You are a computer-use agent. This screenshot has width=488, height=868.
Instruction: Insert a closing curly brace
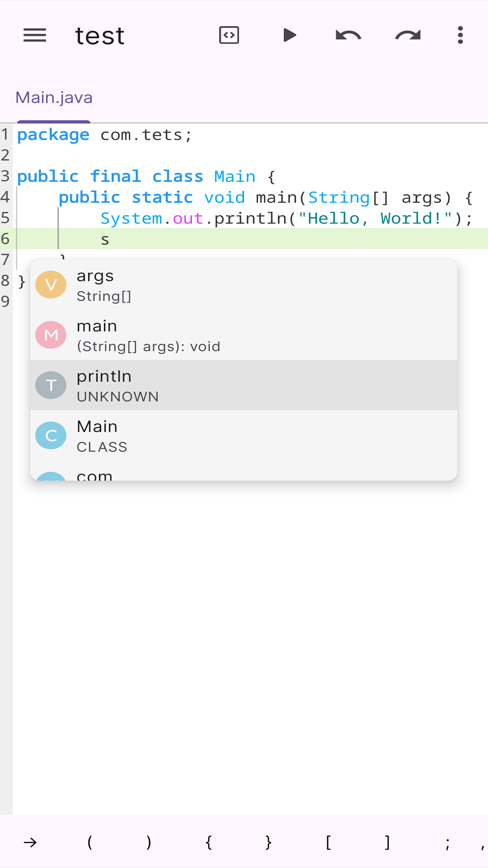point(268,842)
